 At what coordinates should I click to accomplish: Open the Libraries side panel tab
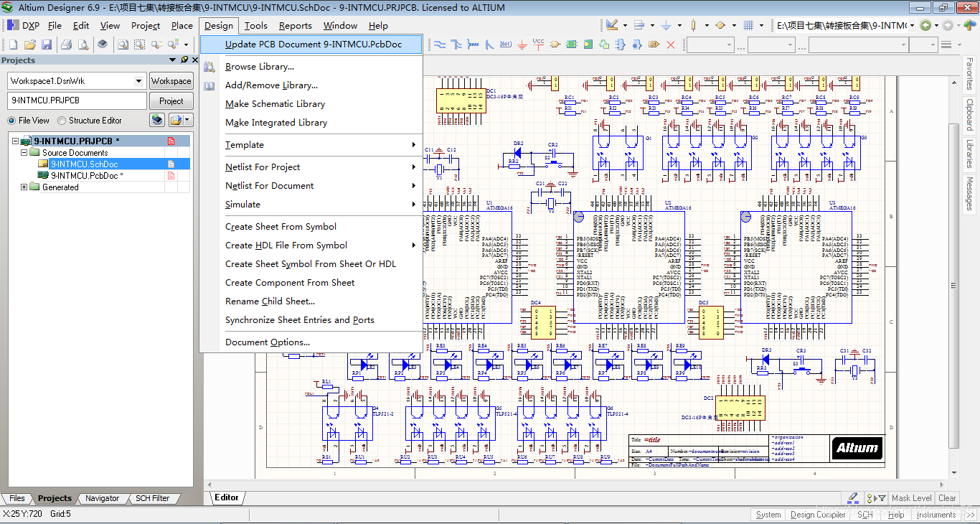(x=969, y=153)
